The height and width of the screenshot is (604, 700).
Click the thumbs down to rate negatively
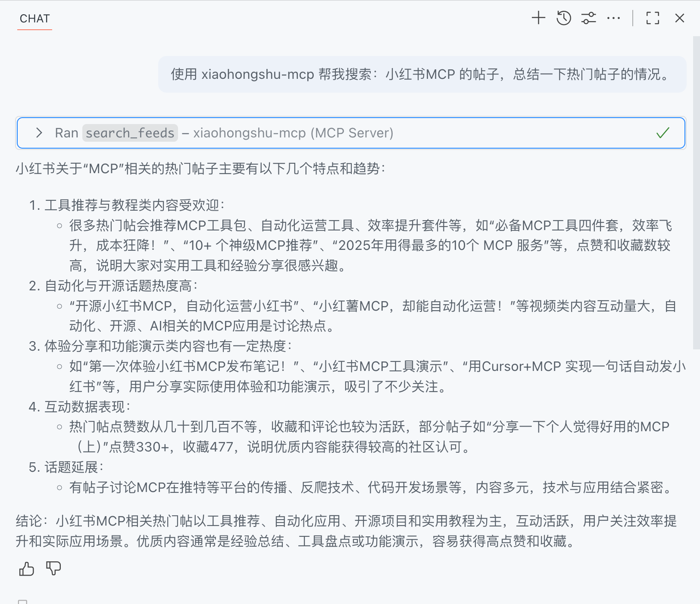[53, 569]
